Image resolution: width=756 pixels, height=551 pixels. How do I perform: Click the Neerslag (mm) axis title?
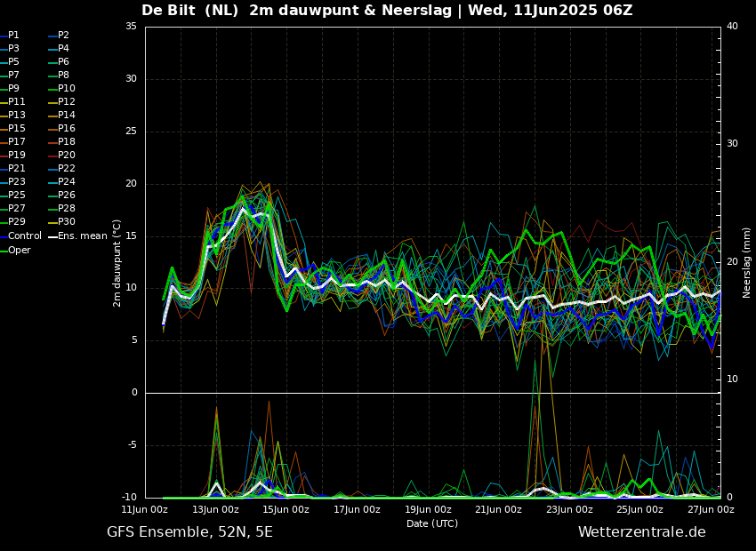click(x=747, y=262)
